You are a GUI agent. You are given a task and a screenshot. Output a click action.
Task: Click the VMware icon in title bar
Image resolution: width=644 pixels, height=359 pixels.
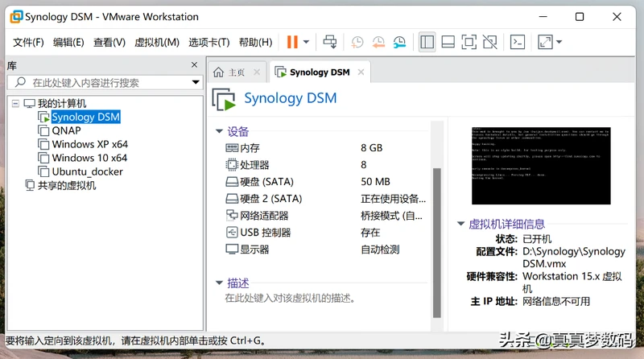coord(16,17)
